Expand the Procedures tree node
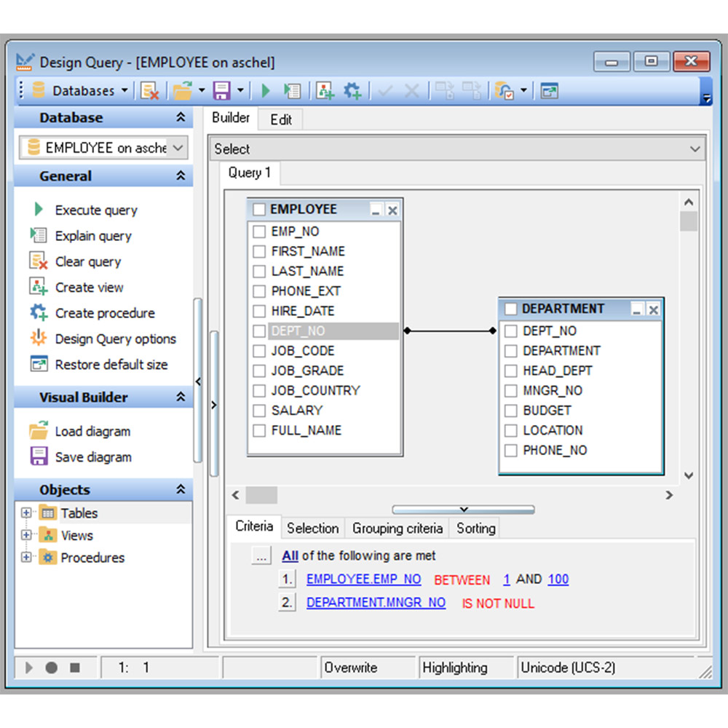The image size is (728, 728). coord(26,557)
